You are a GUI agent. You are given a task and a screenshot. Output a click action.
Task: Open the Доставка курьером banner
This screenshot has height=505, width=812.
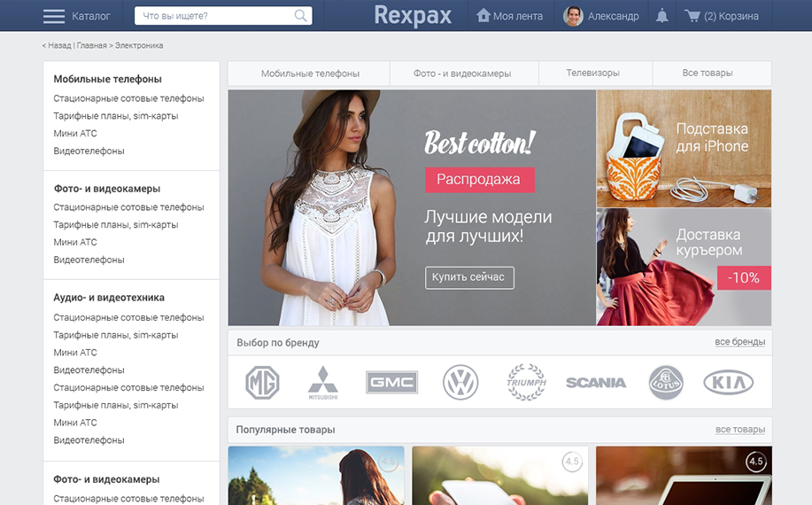(x=684, y=267)
